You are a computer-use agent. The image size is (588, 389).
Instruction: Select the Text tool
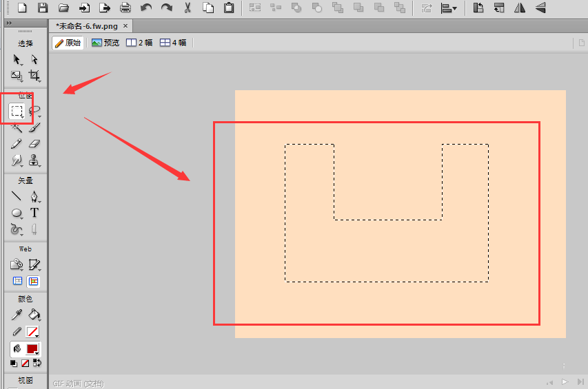(x=34, y=213)
